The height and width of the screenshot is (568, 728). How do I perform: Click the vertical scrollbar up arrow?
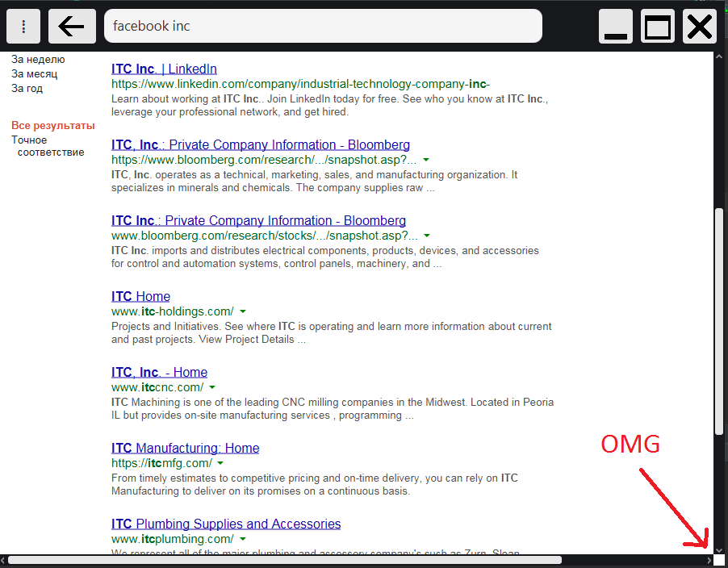pos(719,56)
